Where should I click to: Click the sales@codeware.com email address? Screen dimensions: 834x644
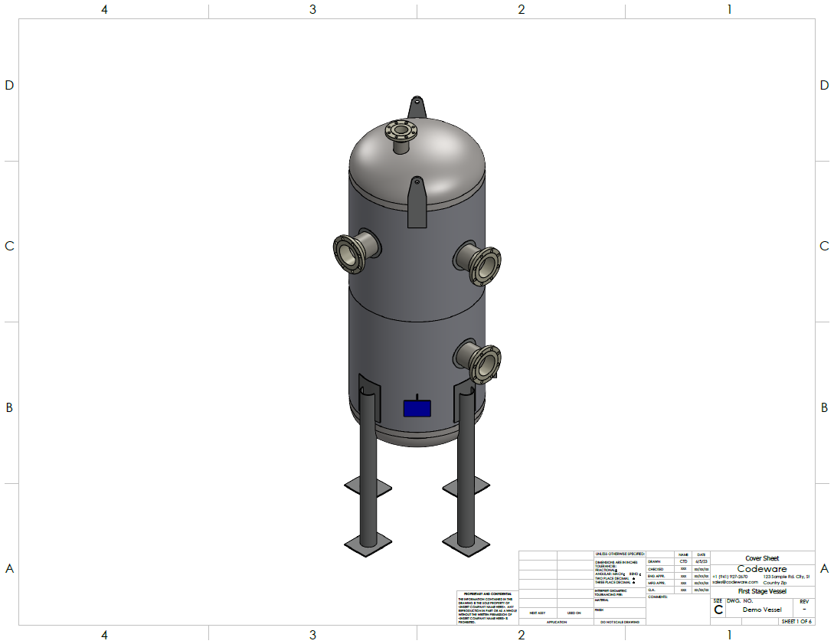click(735, 582)
